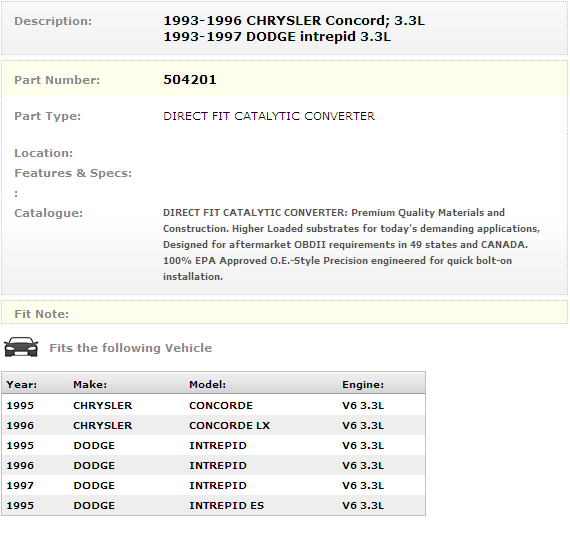Click the DIRECT FIT CATALYTIC CONVERTER part type text
The image size is (570, 541).
[x=269, y=116]
